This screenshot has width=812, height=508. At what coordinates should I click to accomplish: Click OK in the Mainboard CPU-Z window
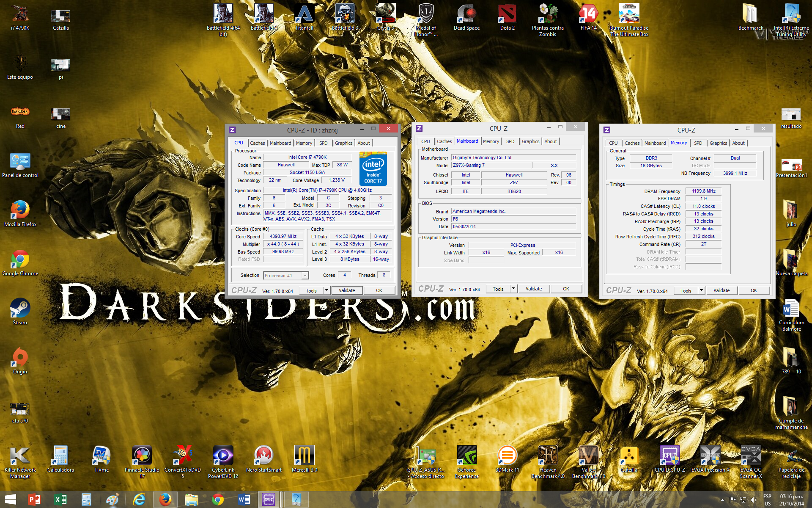tap(566, 289)
